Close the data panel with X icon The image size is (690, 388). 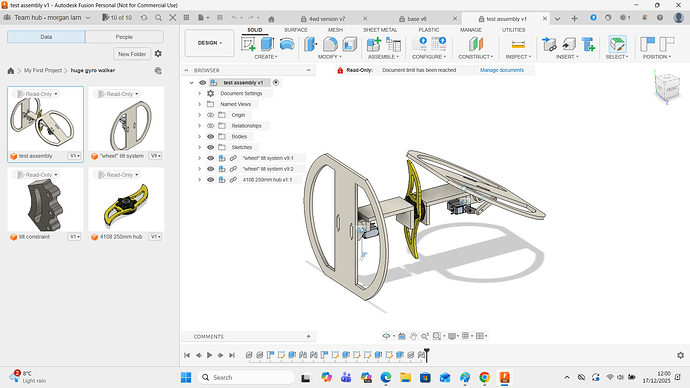click(172, 18)
